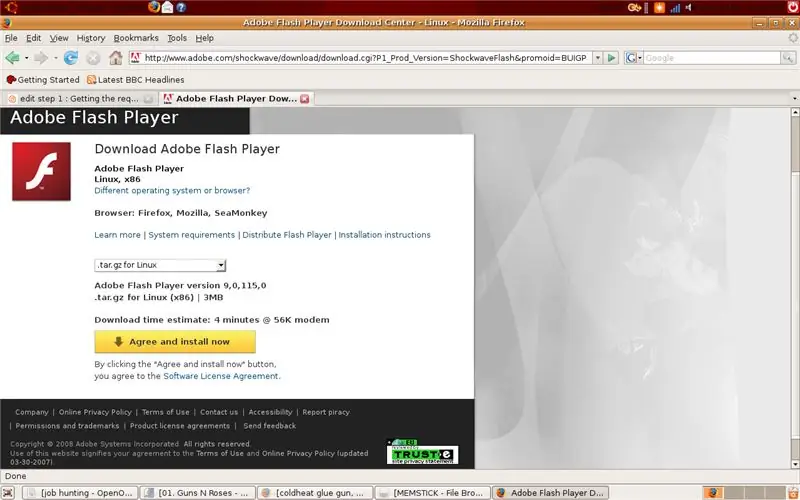Click the Adobe site icon in the address bar
Image resolution: width=800 pixels, height=500 pixels.
pyautogui.click(x=136, y=58)
